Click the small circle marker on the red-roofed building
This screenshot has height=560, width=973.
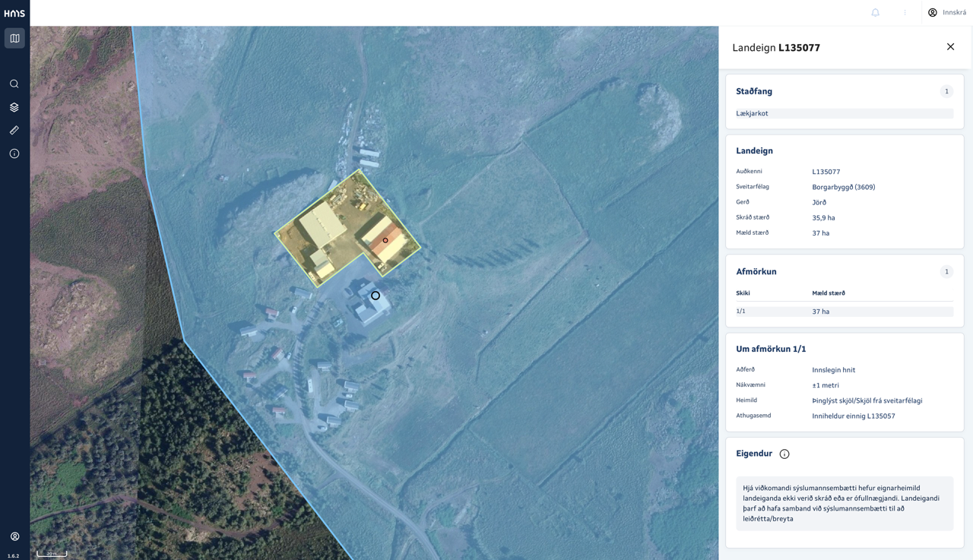click(385, 240)
